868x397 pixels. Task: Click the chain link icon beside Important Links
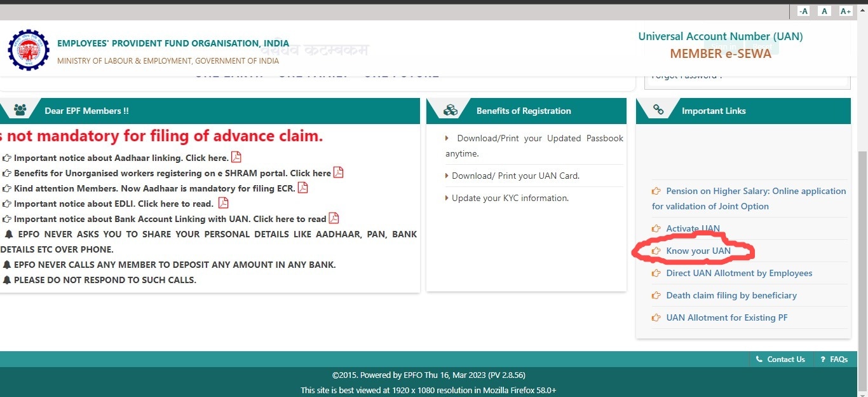point(658,110)
